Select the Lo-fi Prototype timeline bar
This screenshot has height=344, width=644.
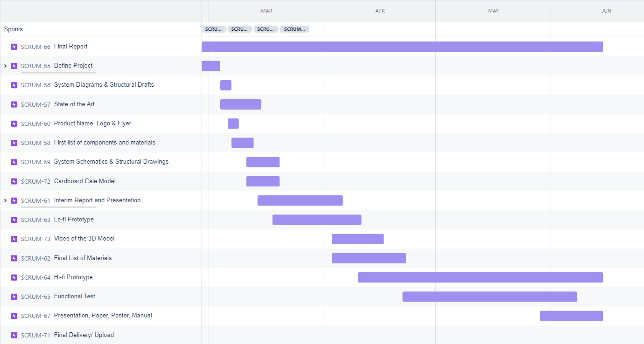[x=316, y=220]
